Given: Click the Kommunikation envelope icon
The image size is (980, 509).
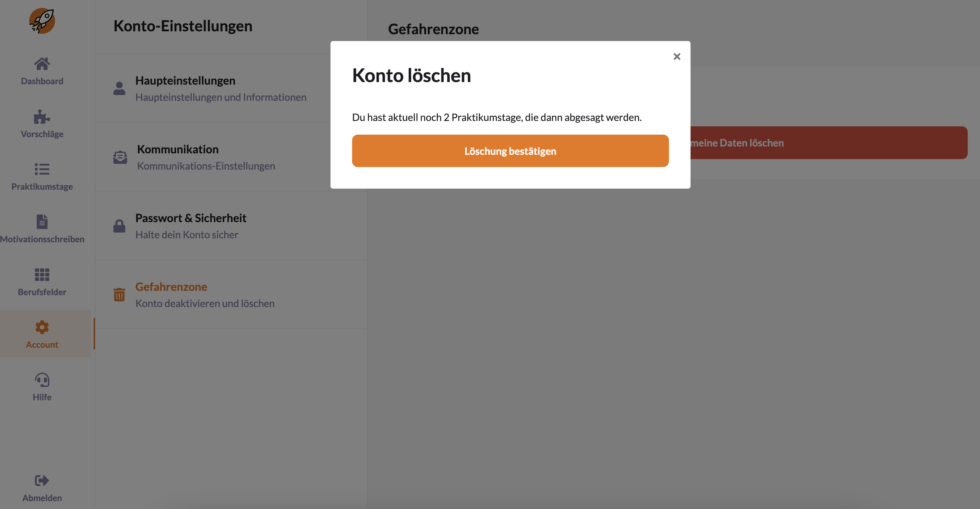Looking at the screenshot, I should [x=120, y=157].
